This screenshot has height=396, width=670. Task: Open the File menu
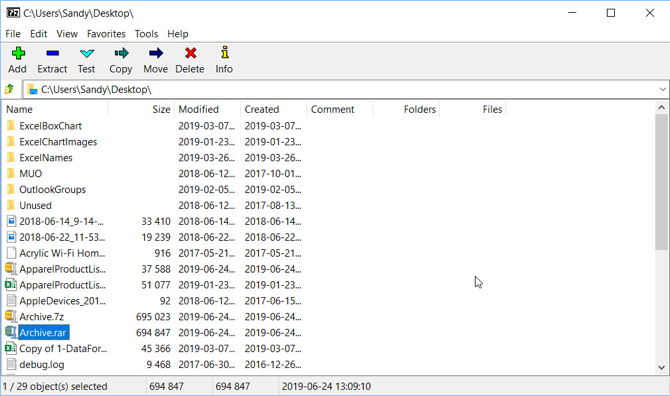(x=13, y=34)
